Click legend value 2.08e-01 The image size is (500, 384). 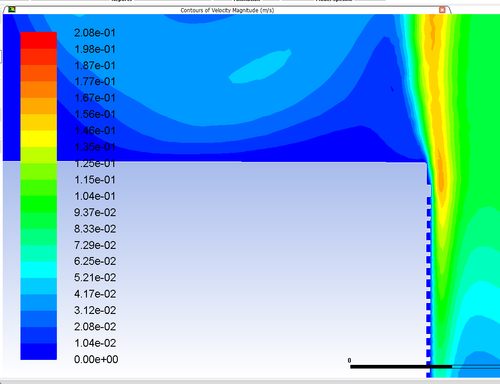point(95,33)
